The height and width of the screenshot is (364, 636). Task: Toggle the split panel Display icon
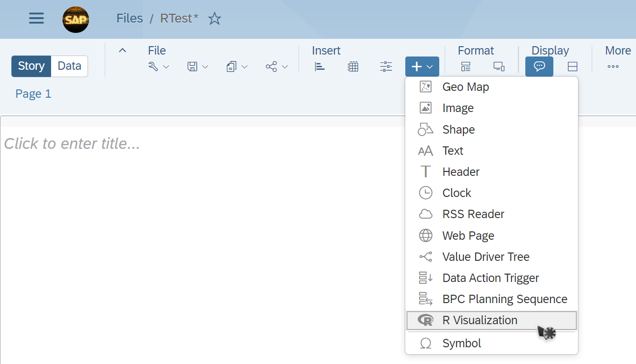(573, 67)
